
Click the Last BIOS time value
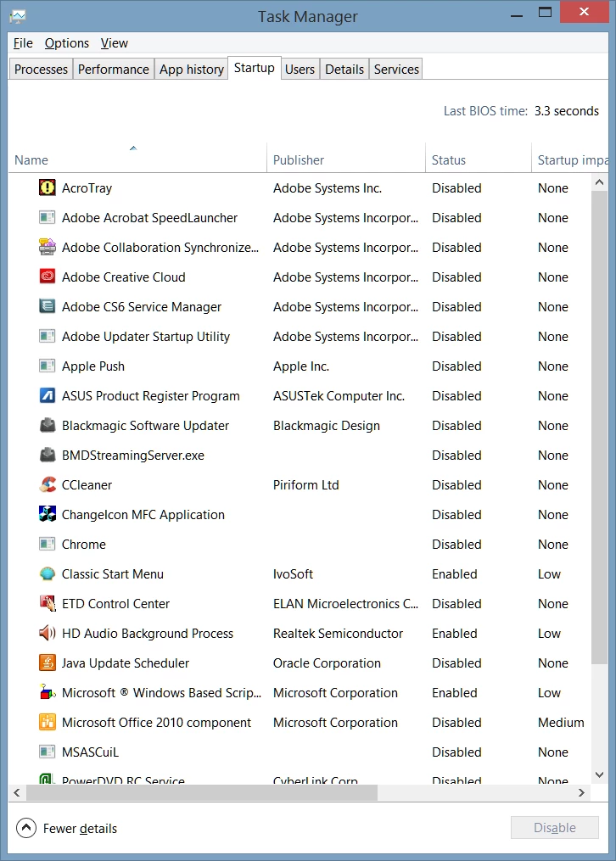pos(567,111)
